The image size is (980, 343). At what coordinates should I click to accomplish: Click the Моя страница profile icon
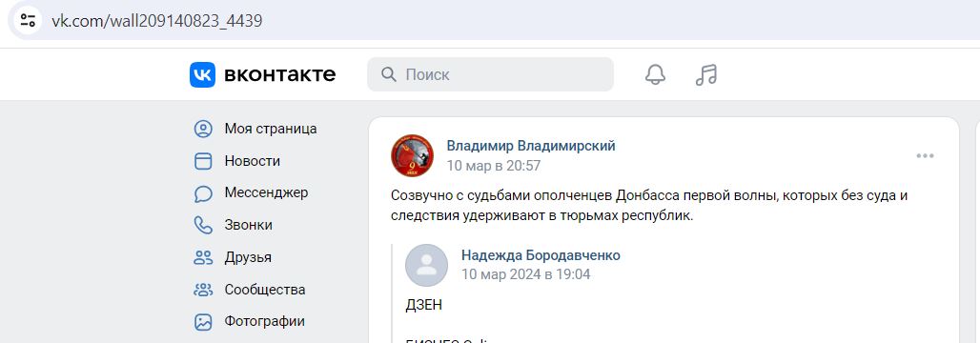pos(203,129)
